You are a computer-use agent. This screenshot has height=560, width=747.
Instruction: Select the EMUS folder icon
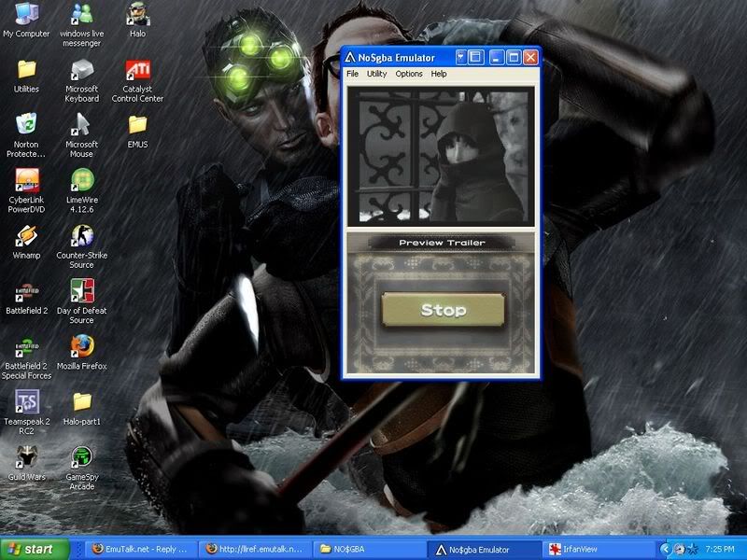click(137, 132)
